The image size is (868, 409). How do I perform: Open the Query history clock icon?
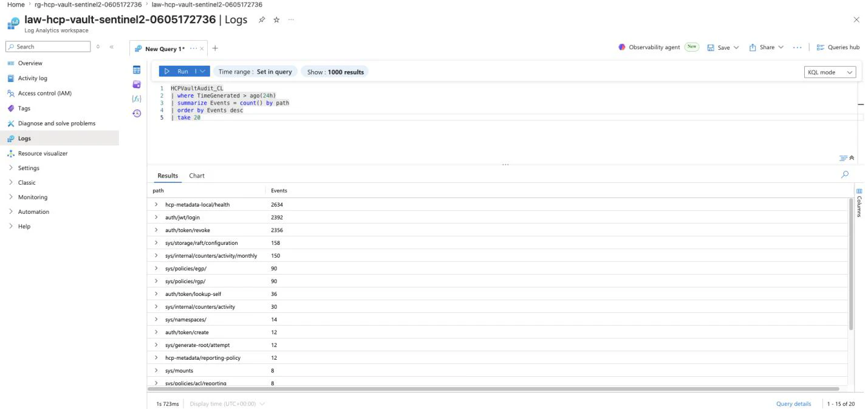point(137,113)
